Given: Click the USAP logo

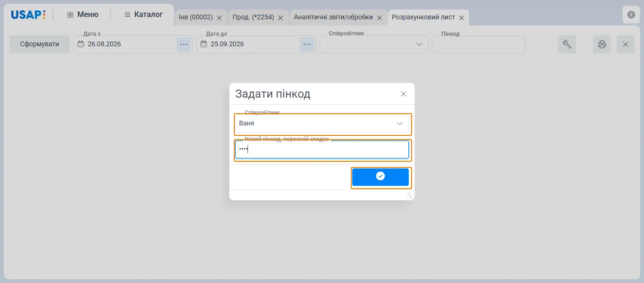Looking at the screenshot, I should [28, 15].
